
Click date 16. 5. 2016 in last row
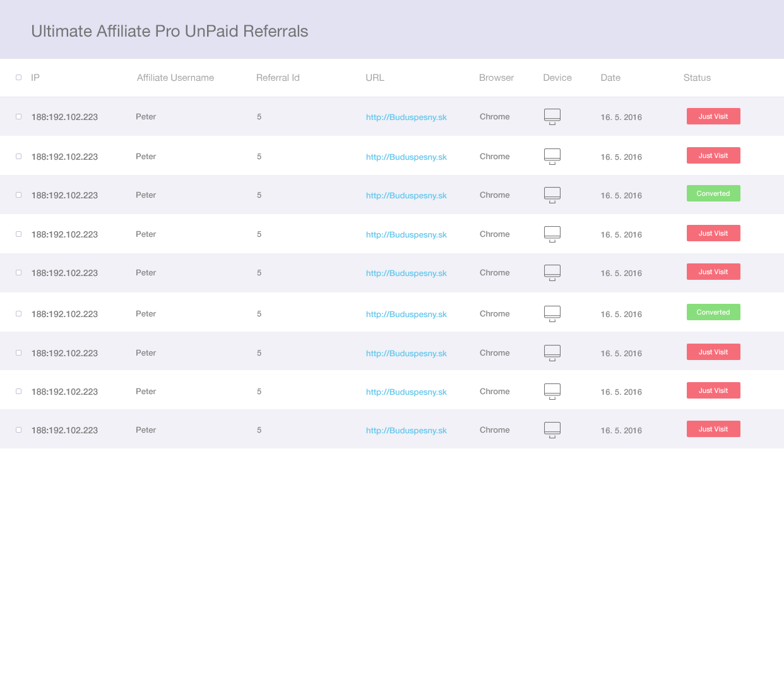621,431
